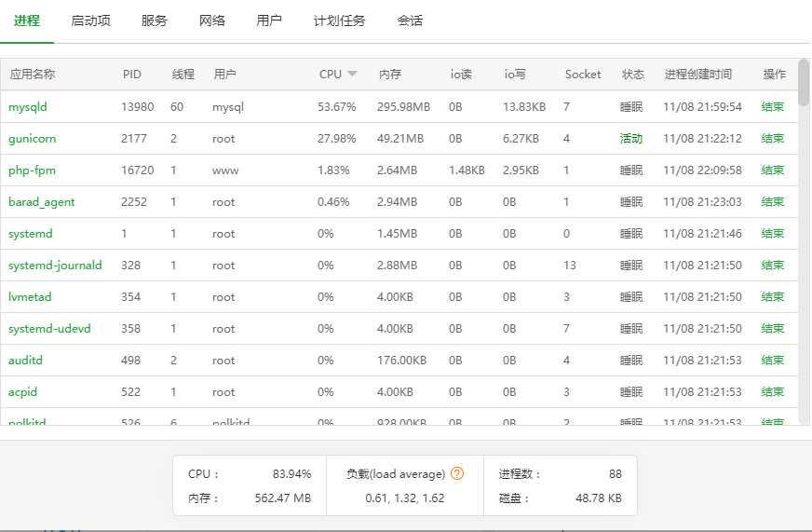This screenshot has width=812, height=532.
Task: Click auditd memory value 176.00KB
Action: 402,360
